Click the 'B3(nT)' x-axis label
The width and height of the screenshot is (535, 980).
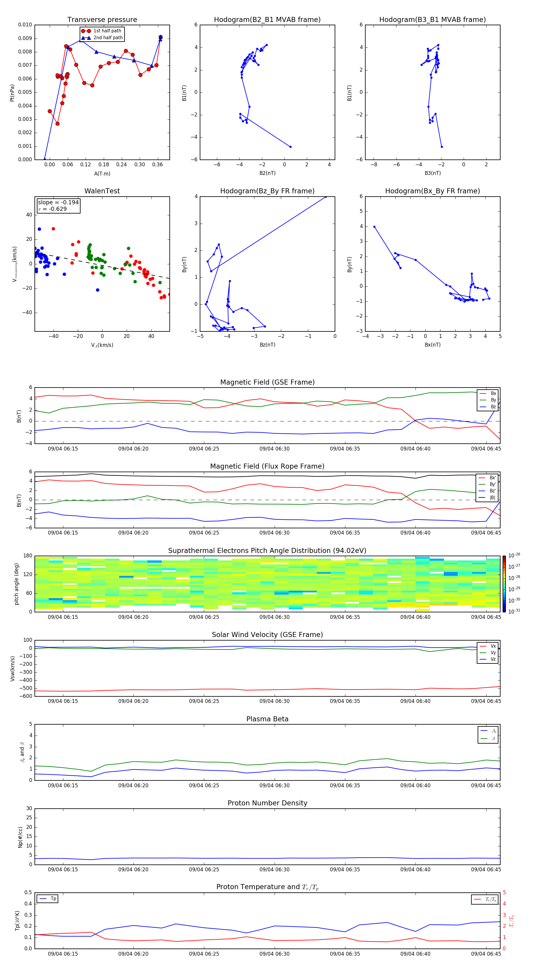tap(432, 173)
